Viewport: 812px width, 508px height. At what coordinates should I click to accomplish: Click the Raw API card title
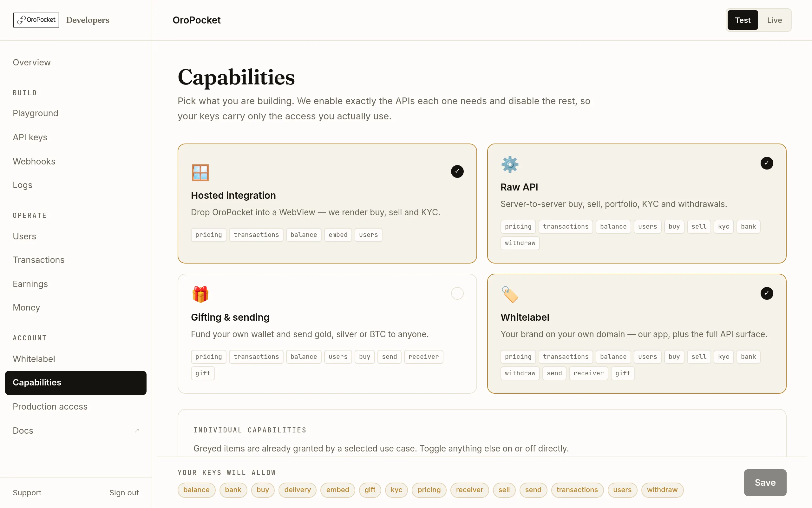[520, 187]
